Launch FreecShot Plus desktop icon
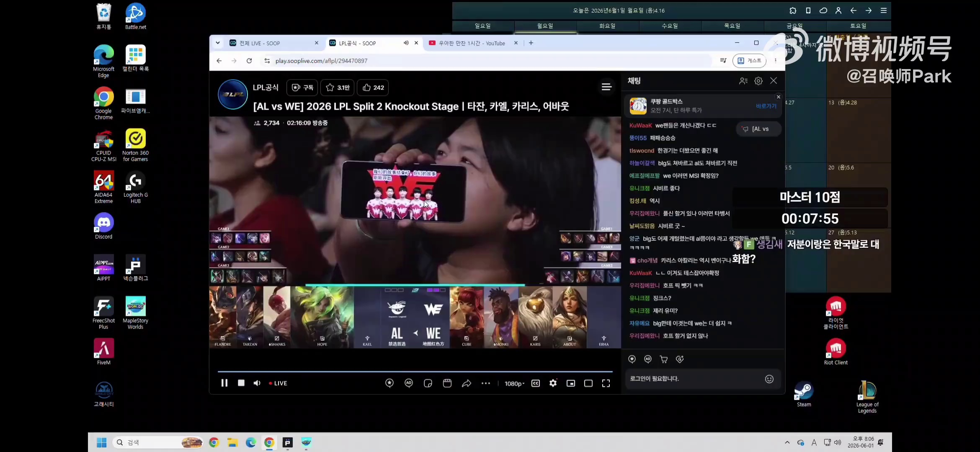The image size is (980, 452). [103, 313]
